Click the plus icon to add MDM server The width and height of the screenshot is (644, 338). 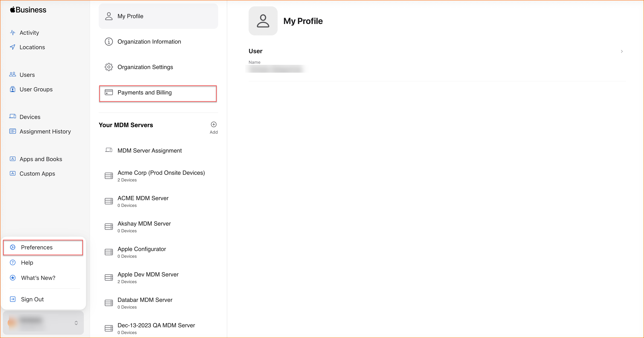coord(214,124)
